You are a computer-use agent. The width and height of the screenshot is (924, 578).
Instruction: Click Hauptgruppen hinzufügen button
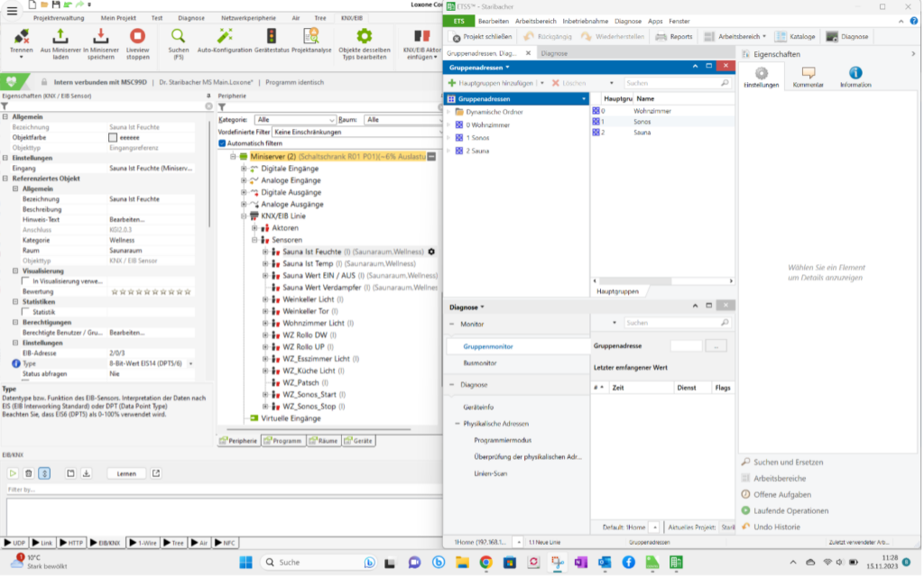coord(492,83)
